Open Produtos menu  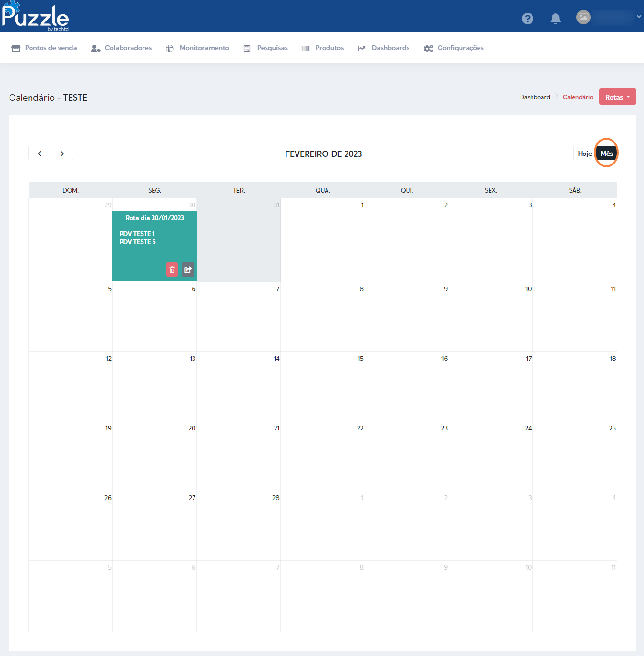(x=323, y=48)
